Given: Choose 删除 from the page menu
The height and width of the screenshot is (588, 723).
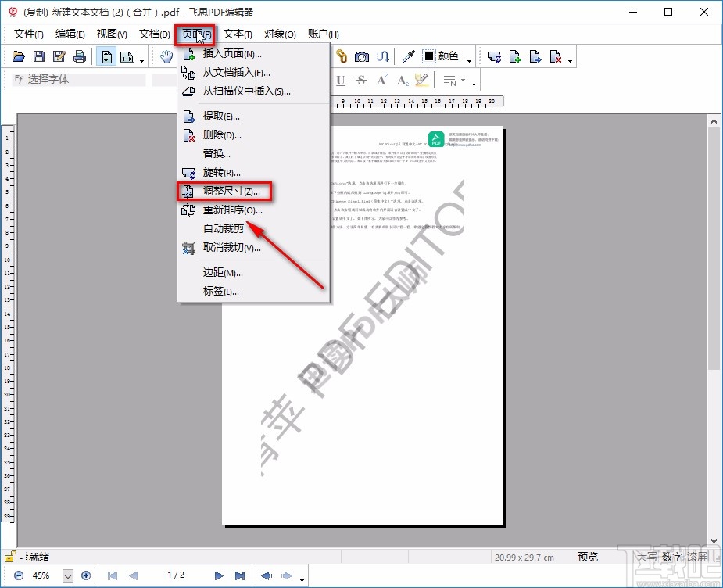Looking at the screenshot, I should 253,135.
